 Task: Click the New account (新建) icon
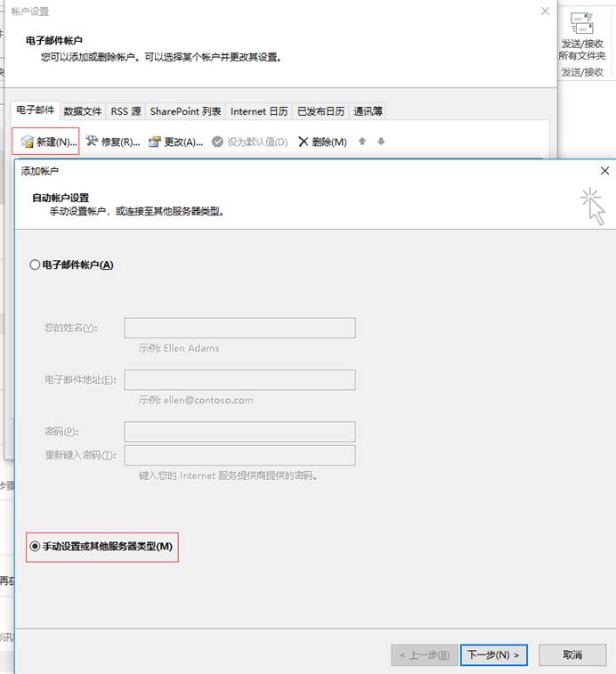pyautogui.click(x=27, y=142)
